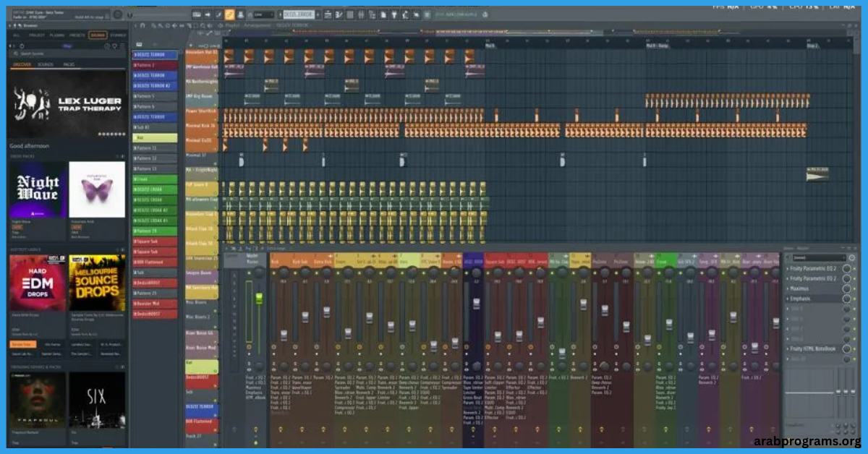Click the Hard EDM Drops pack cover
This screenshot has width=868, height=454.
(x=38, y=283)
